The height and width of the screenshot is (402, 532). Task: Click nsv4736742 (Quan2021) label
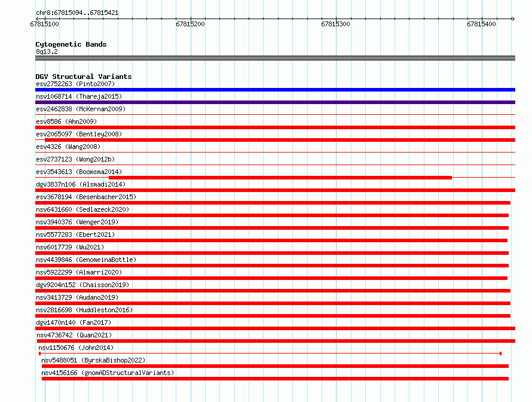[x=74, y=335]
